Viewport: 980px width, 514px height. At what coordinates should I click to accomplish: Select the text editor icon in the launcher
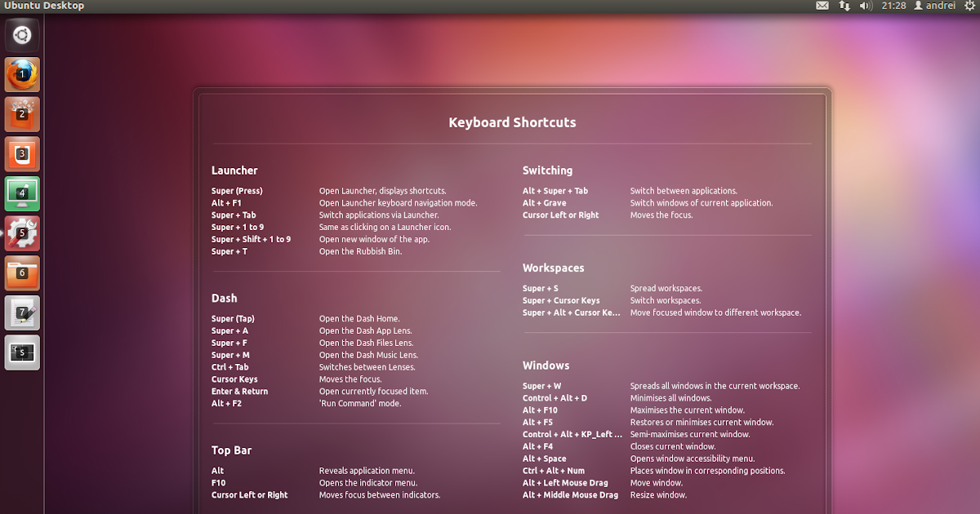click(22, 312)
